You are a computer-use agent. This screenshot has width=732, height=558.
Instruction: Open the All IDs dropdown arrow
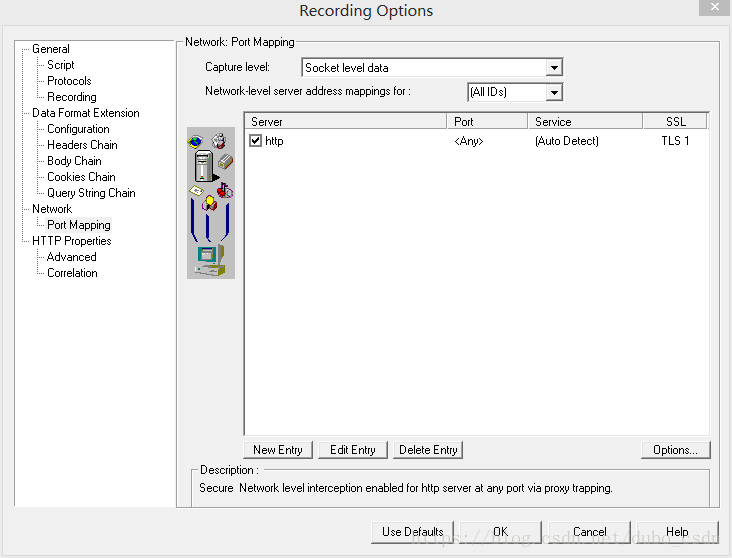[x=554, y=92]
